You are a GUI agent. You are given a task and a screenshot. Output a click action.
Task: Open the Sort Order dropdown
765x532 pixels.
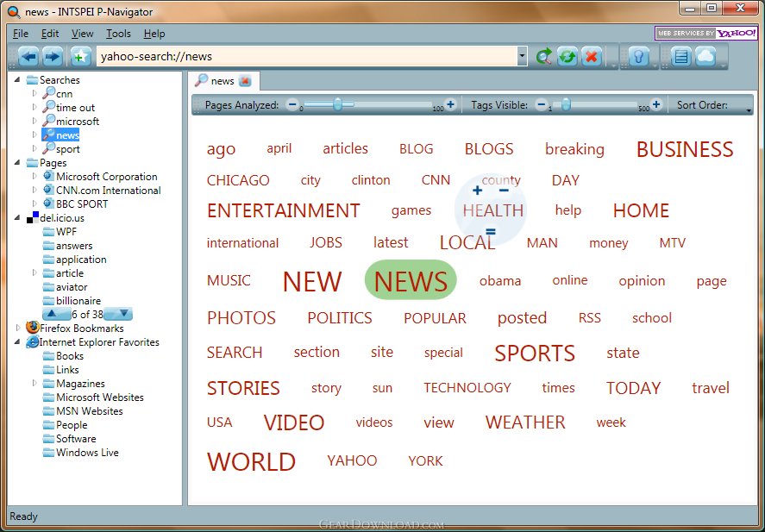click(749, 111)
